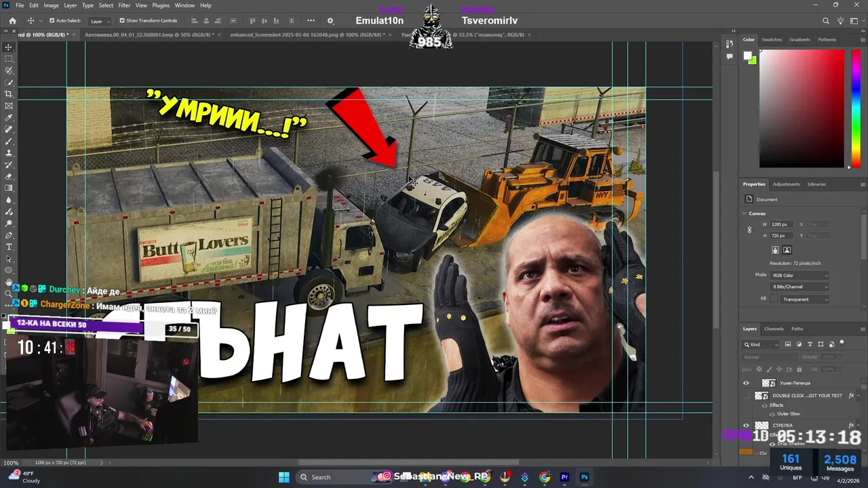Image resolution: width=868 pixels, height=488 pixels.
Task: Select the Path Selection arrow tool
Action: pyautogui.click(x=9, y=259)
